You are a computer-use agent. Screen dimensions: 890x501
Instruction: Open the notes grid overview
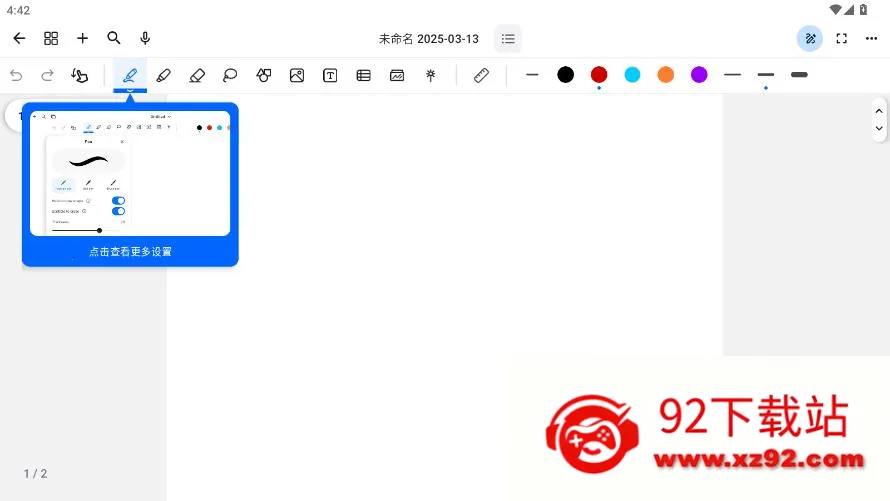click(51, 39)
